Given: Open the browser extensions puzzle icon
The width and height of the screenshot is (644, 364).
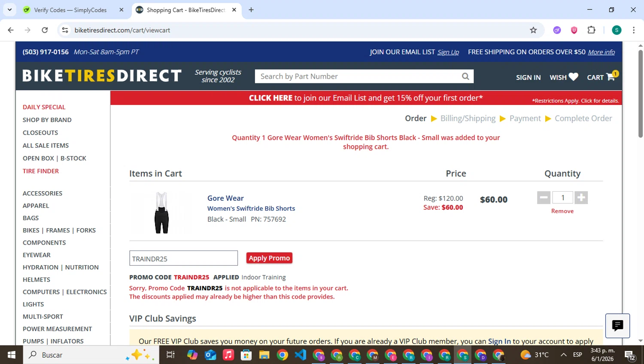Looking at the screenshot, I should [x=591, y=30].
